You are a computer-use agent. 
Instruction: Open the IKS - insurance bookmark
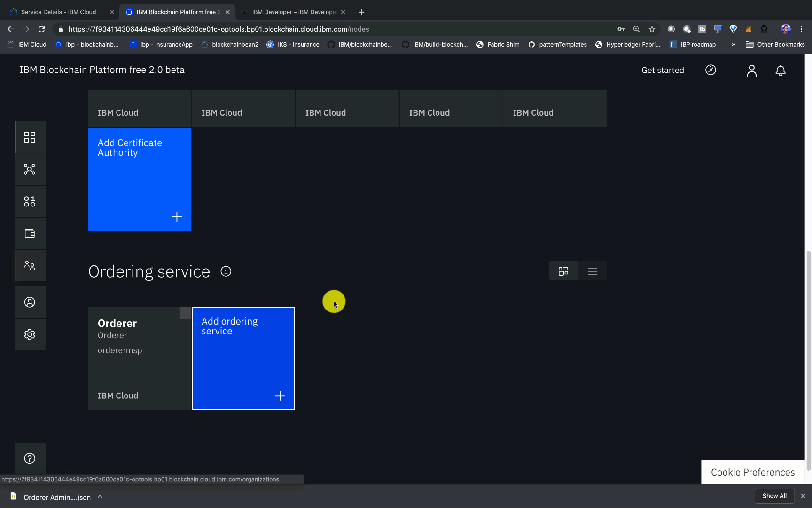pos(293,45)
